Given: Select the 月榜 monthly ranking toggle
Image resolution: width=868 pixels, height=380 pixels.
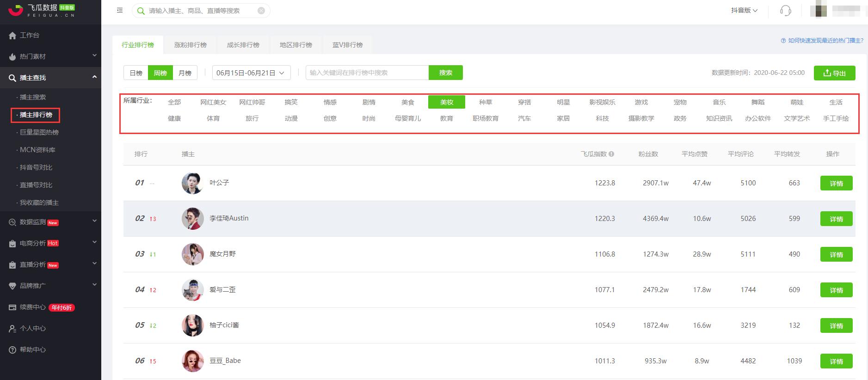Looking at the screenshot, I should [185, 73].
